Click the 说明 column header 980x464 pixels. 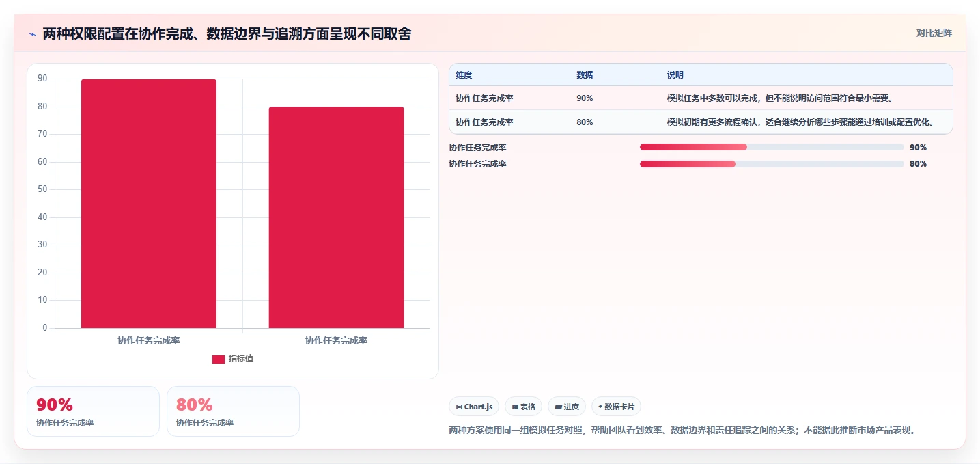tap(675, 75)
